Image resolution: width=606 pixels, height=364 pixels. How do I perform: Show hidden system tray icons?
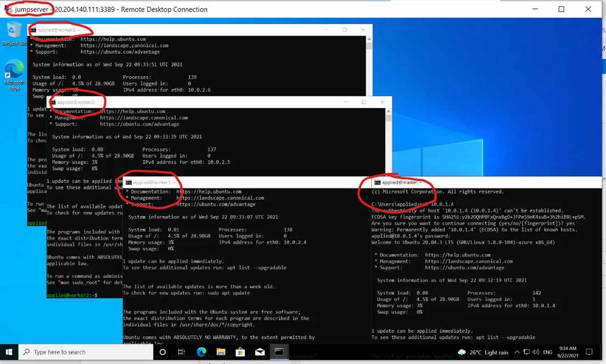(x=518, y=352)
